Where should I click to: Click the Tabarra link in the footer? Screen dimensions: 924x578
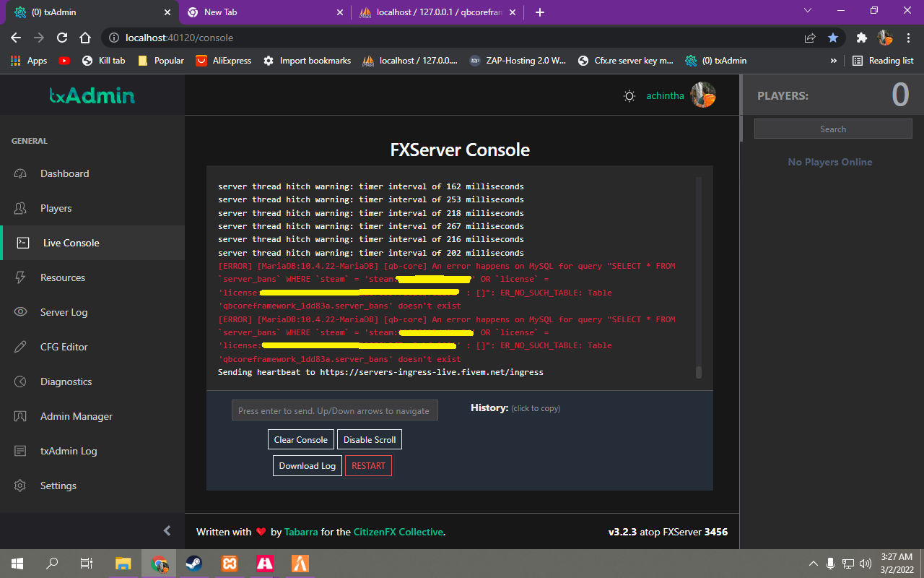(301, 532)
